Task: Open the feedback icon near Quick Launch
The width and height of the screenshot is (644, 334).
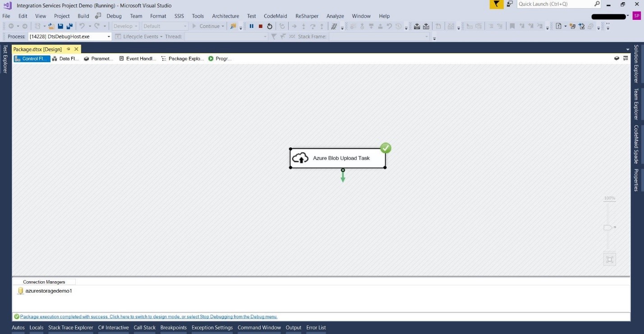Action: (510, 4)
